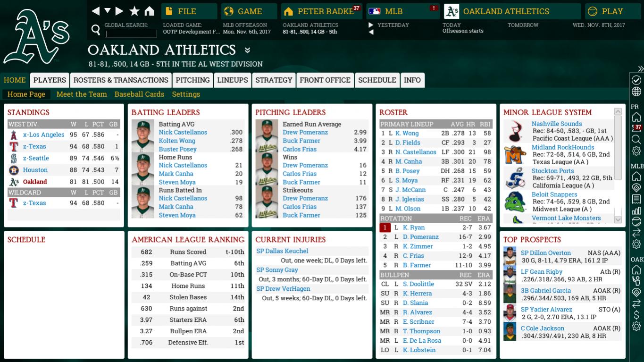Collapse the right sidebar with the double chevron
This screenshot has height=362, width=644.
[639, 68]
